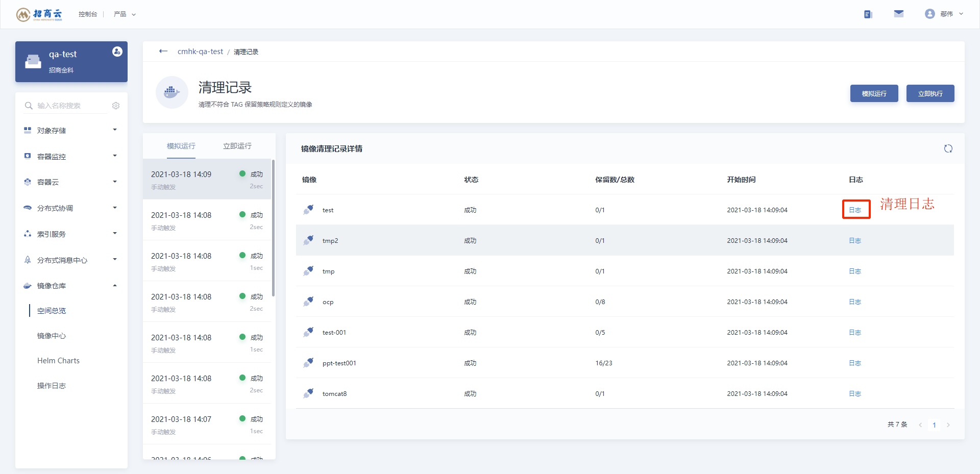Select the 2021-03-18 14:07 run record
The image size is (980, 474).
point(207,424)
